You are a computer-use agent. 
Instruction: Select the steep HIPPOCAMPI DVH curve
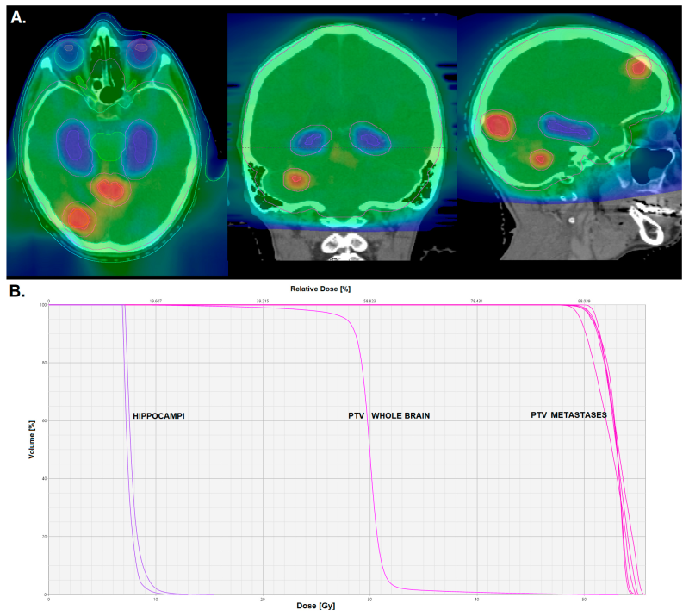tap(127, 431)
